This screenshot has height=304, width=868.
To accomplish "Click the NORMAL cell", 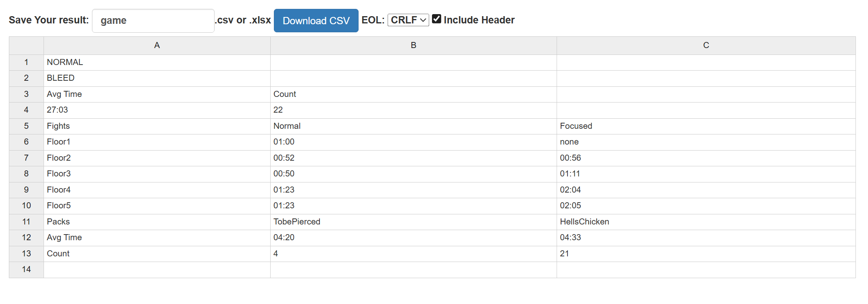I will (157, 63).
